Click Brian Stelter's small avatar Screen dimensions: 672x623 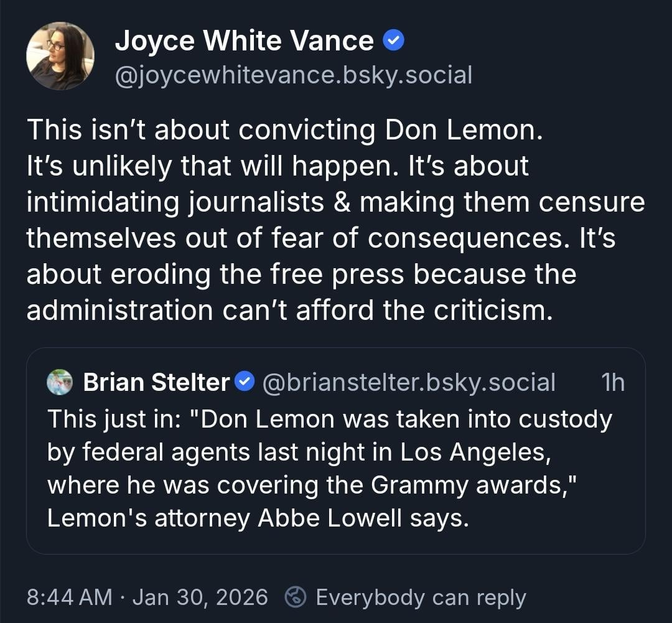click(60, 382)
